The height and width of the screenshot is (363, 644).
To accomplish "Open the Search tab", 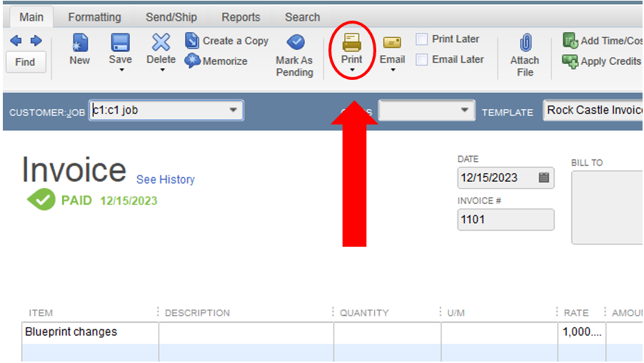I will pyautogui.click(x=302, y=17).
